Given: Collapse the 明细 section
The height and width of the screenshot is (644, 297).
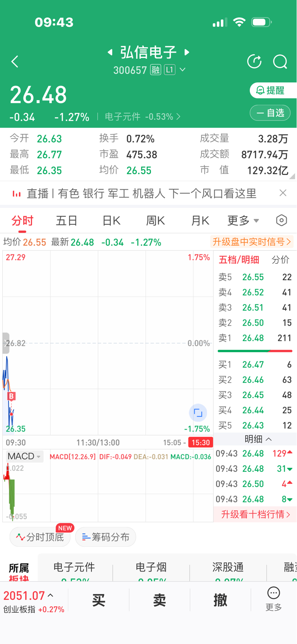Looking at the screenshot, I should (x=258, y=439).
